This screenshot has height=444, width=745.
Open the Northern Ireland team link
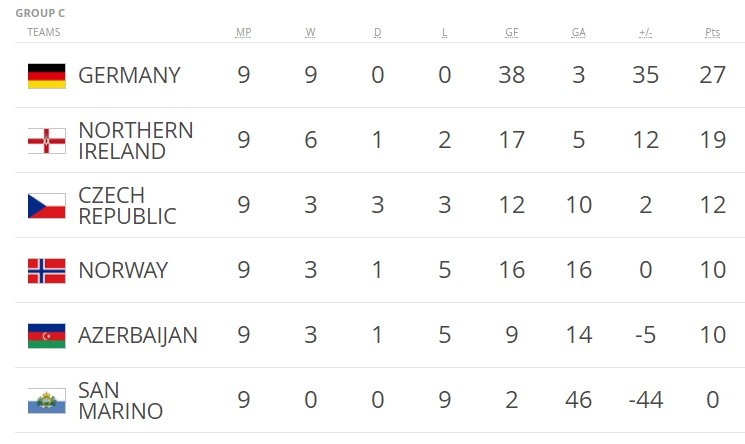click(x=135, y=141)
